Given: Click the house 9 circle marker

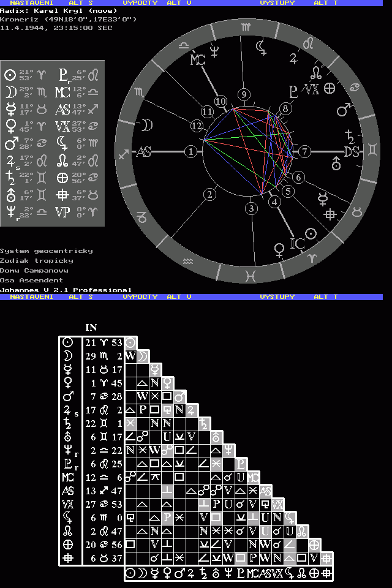Looking at the screenshot, I should pos(244,94).
